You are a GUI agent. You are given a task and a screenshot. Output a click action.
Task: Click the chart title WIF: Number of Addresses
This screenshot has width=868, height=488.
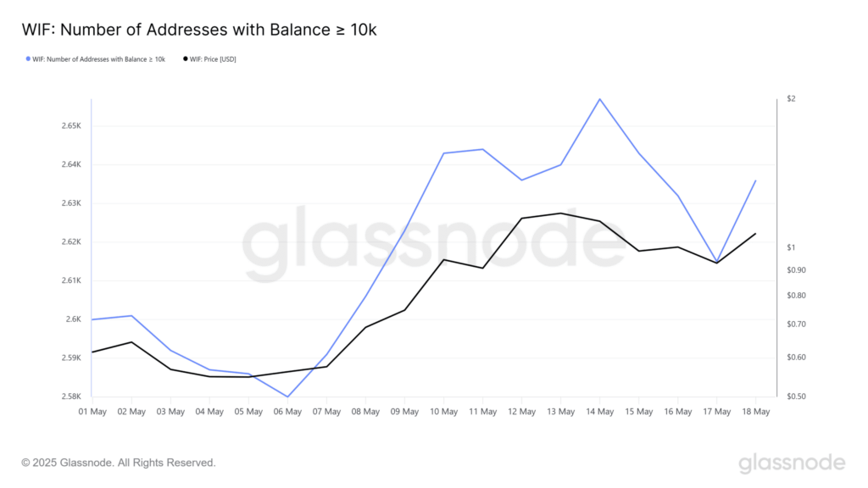pos(199,30)
